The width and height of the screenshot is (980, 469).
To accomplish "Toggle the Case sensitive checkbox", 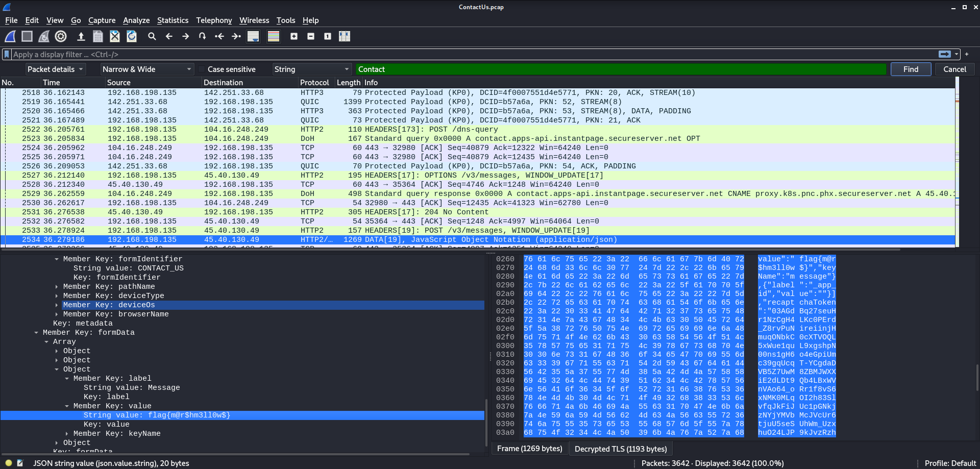I will [x=202, y=69].
